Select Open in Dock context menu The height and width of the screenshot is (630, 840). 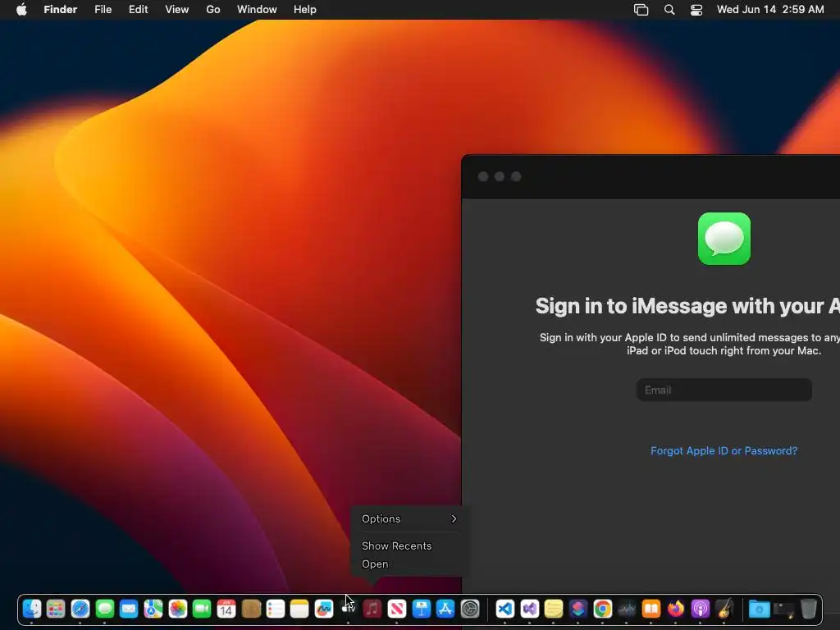tap(409, 564)
